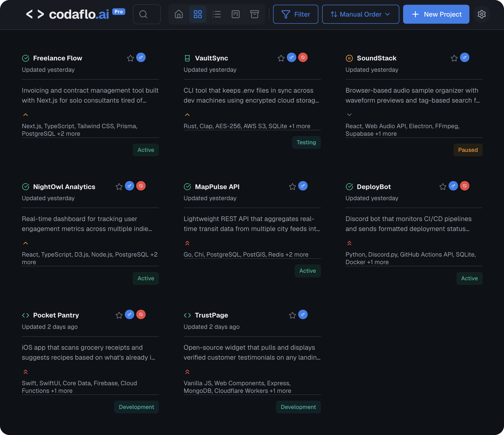Click the code brackets icon beside Pocket Pantry

tap(25, 315)
